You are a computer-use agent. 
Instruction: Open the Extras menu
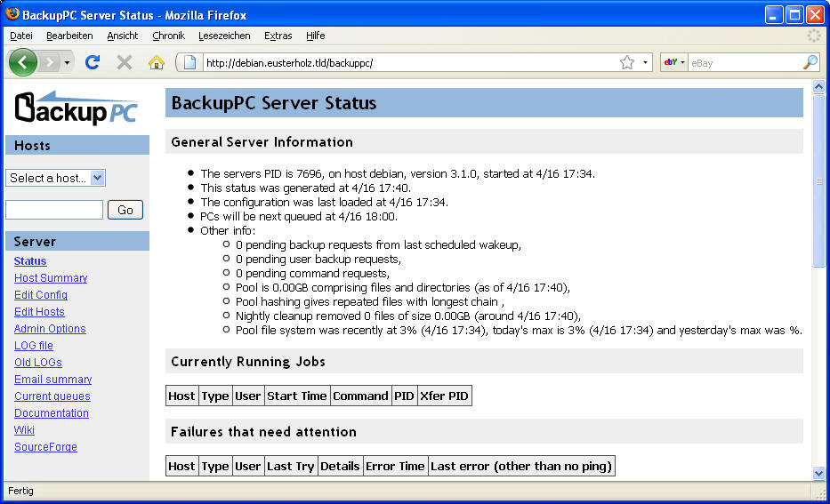tap(278, 36)
